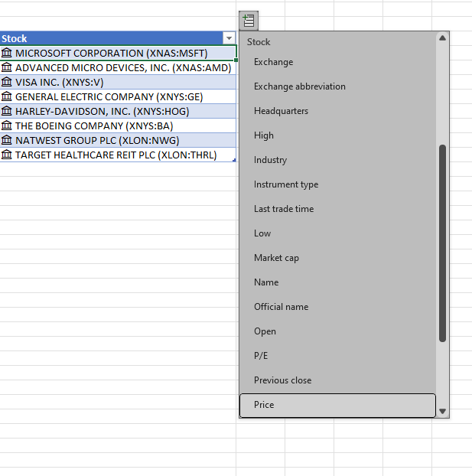Select the Market cap field
Viewport: 472px width, 476px height.
click(337, 258)
